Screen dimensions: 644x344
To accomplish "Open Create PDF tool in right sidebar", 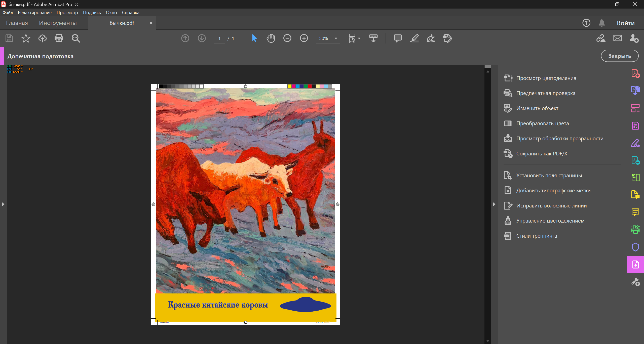I will click(635, 73).
